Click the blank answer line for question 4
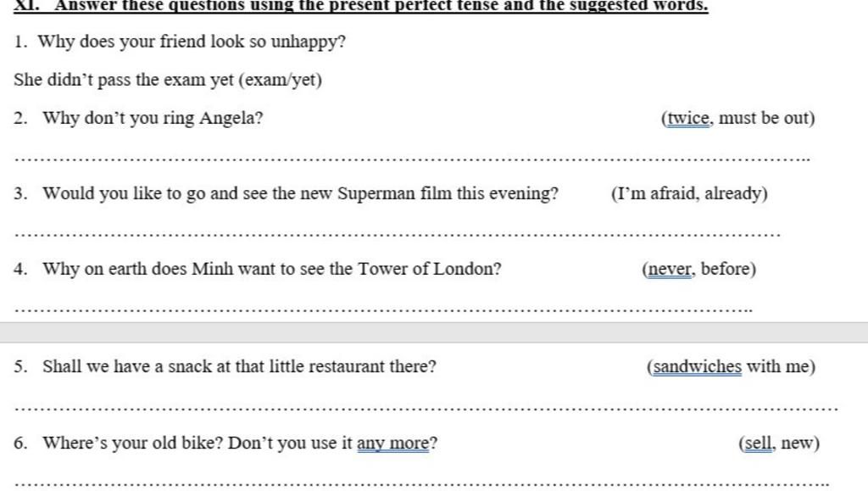The width and height of the screenshot is (868, 491). coord(383,310)
